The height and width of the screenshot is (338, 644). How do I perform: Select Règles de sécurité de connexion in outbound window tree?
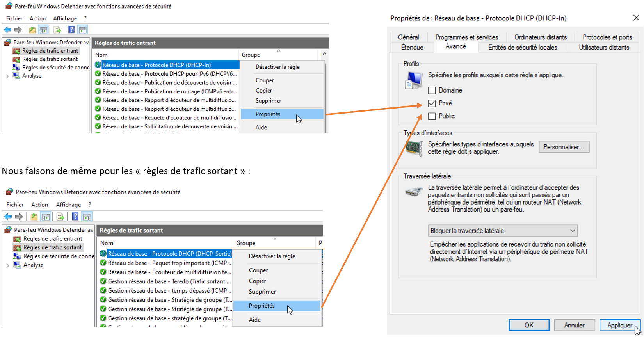(59, 256)
